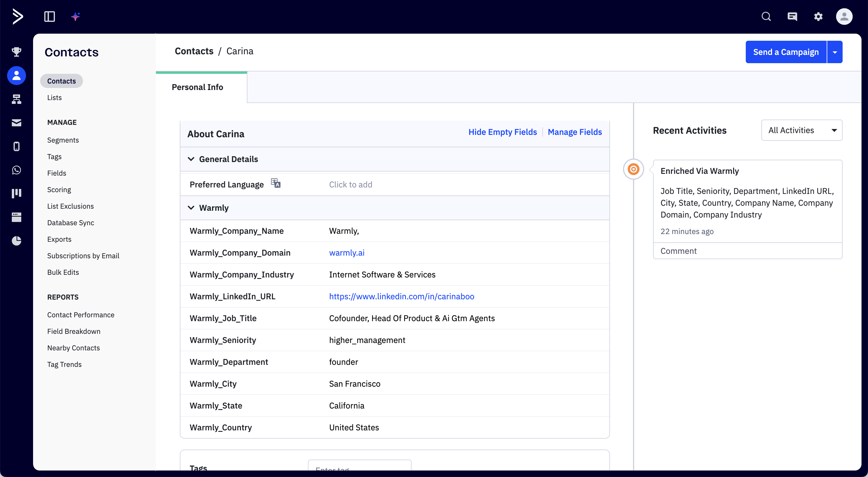
Task: Open the settings gear icon
Action: pyautogui.click(x=818, y=17)
